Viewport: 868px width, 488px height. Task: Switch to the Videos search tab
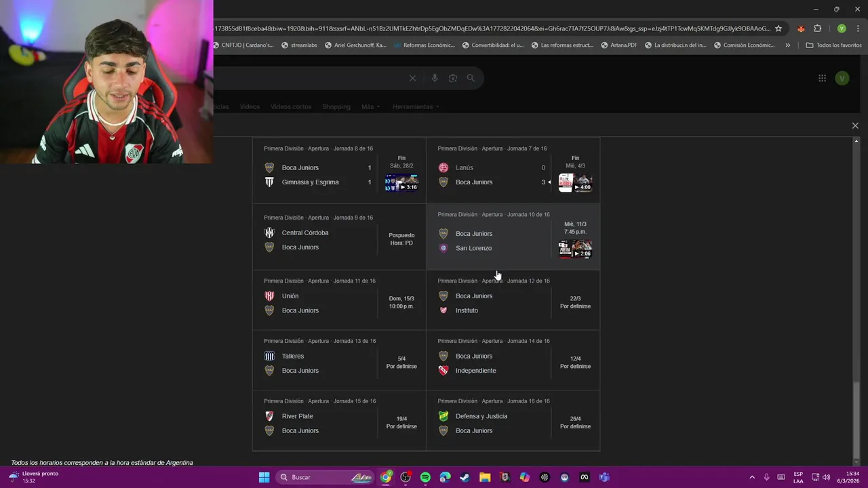[x=250, y=106]
